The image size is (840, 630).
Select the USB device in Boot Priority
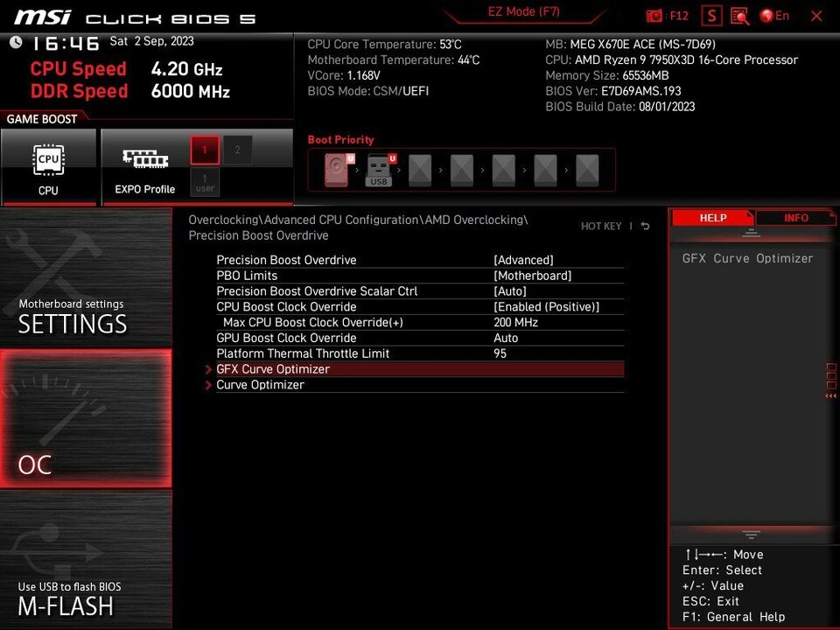[379, 170]
